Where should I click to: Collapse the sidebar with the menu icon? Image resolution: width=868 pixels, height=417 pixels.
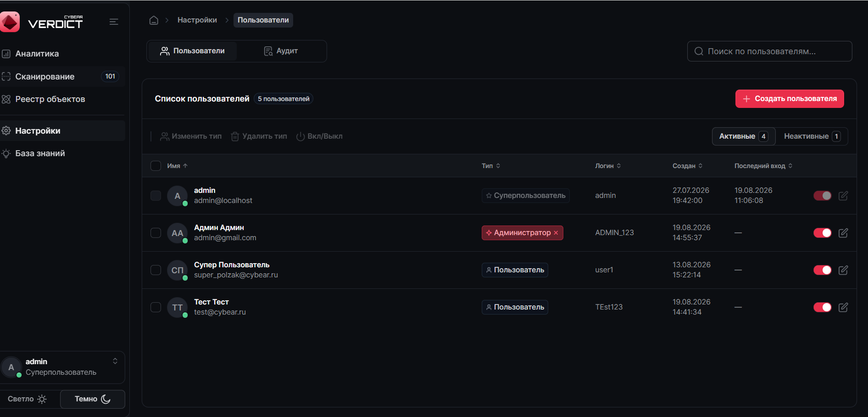coord(114,22)
